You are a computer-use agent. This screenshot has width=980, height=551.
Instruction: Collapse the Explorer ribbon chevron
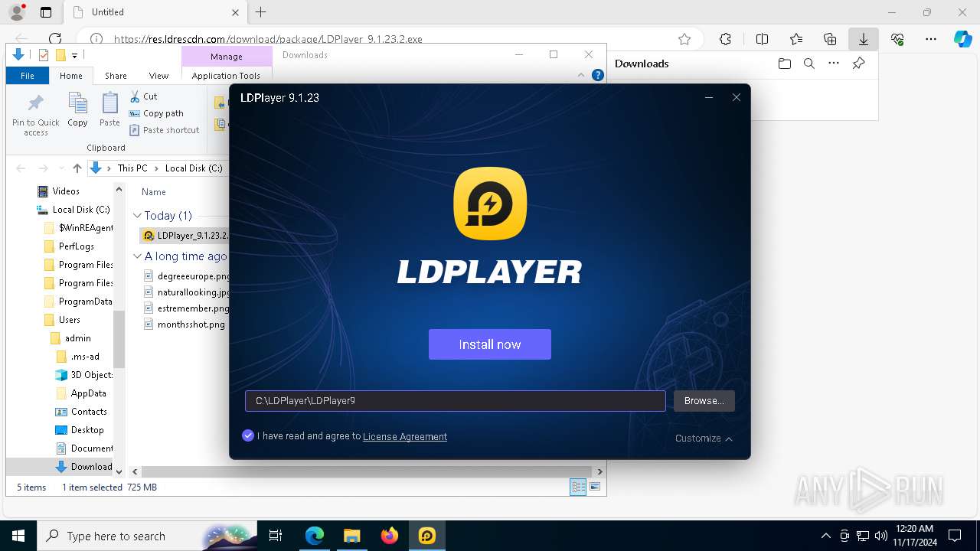pyautogui.click(x=581, y=75)
